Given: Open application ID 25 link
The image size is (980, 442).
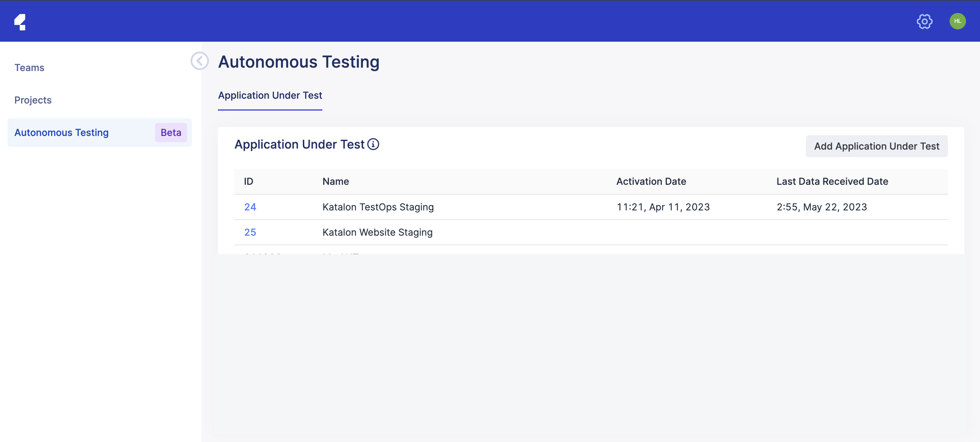Looking at the screenshot, I should 250,232.
